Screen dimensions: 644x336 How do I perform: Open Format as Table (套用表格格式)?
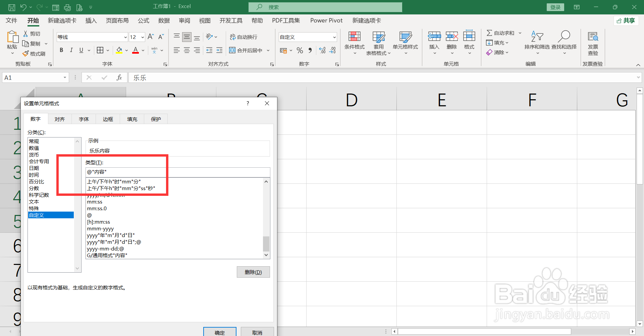[378, 43]
